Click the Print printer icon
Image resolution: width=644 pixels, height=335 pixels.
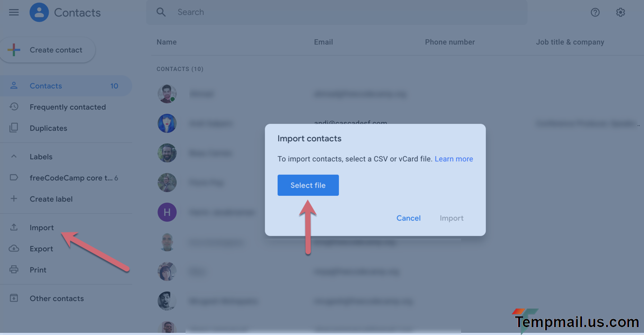coord(14,270)
